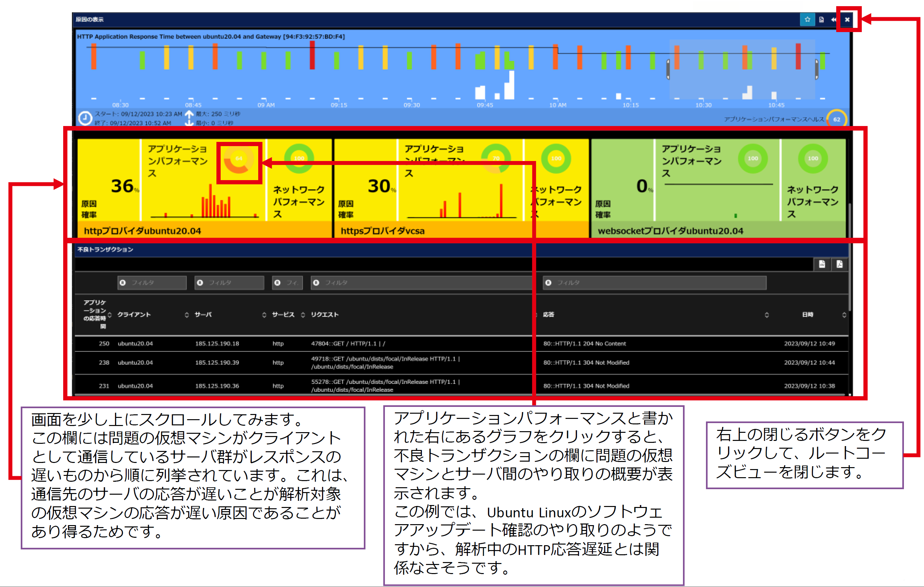Sort by application response time column
Viewport: 924px width, 587px height.
[110, 315]
